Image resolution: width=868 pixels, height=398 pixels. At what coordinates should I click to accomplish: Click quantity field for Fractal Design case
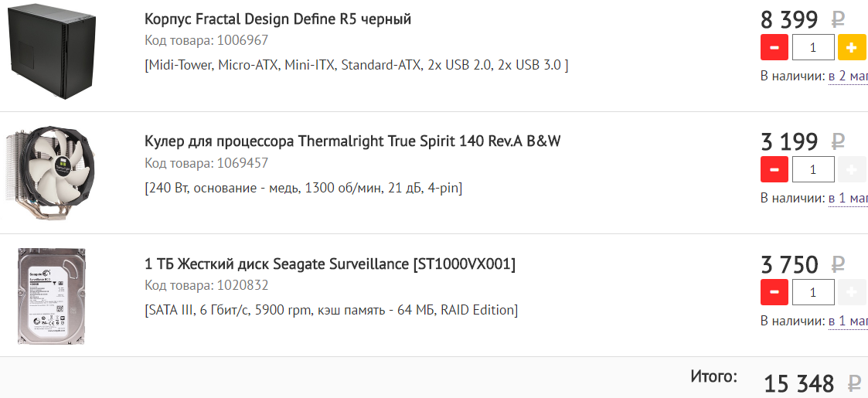coord(813,47)
